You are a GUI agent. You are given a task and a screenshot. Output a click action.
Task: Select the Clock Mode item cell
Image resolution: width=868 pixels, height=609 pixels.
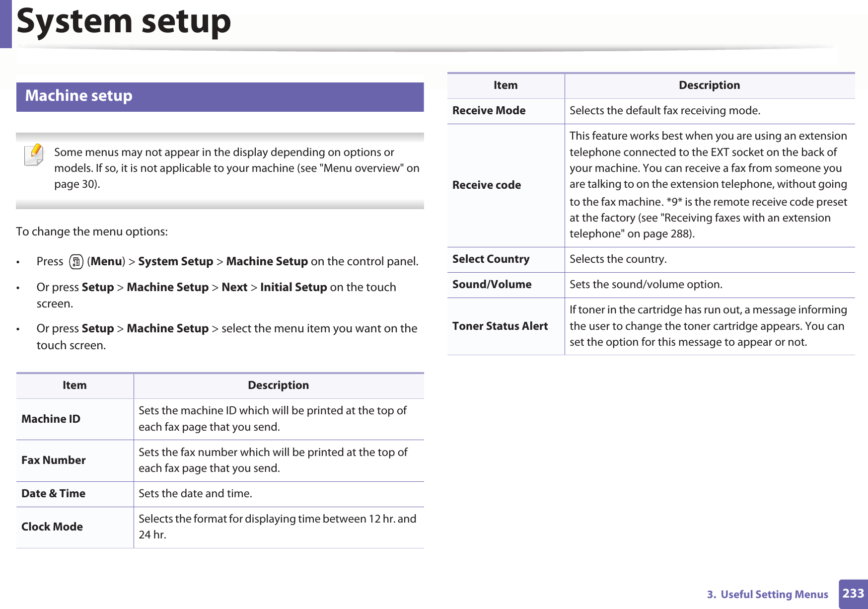pyautogui.click(x=52, y=527)
